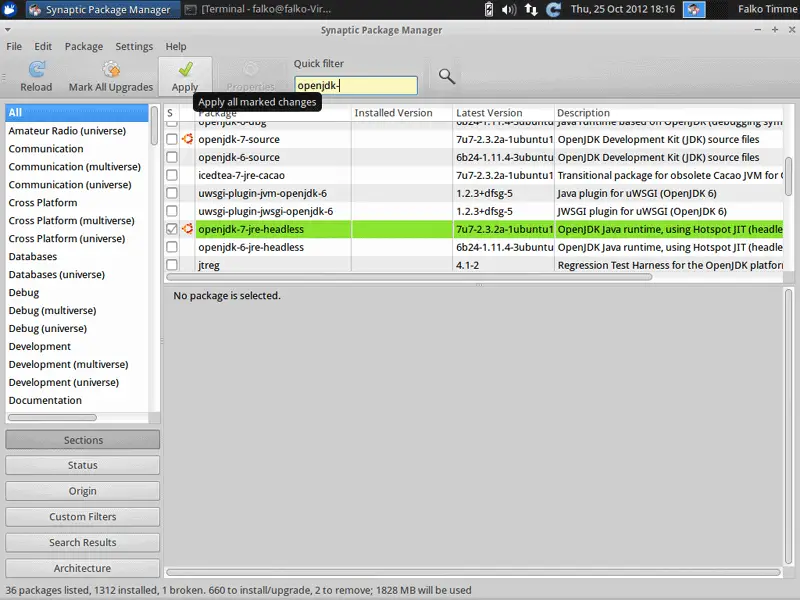This screenshot has height=600, width=800.
Task: Check the openjdk-6-jre-headless checkbox
Action: (172, 247)
